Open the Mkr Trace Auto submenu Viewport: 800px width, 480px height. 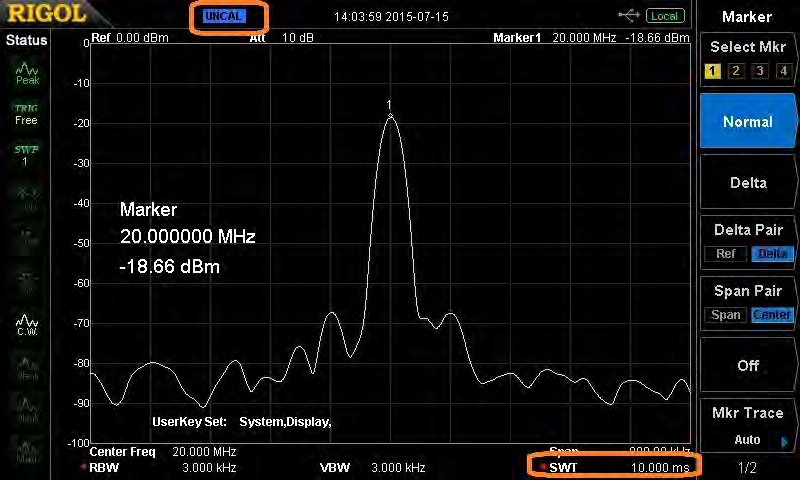(748, 425)
